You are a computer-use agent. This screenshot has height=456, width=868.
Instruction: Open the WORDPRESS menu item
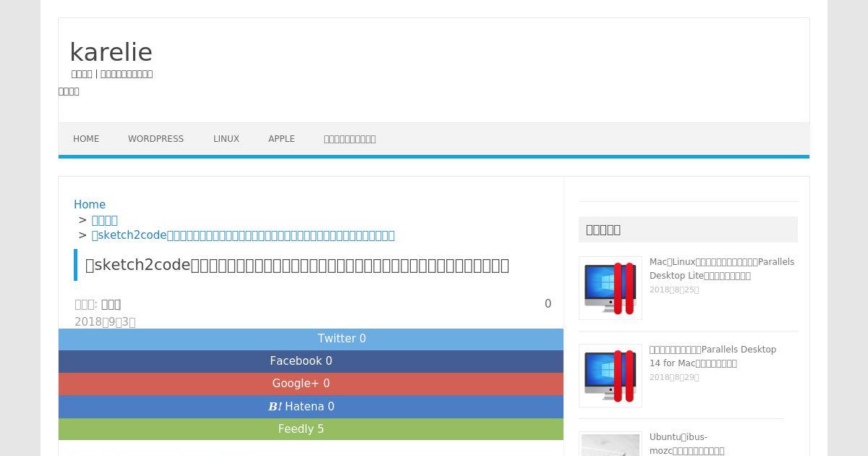(156, 139)
